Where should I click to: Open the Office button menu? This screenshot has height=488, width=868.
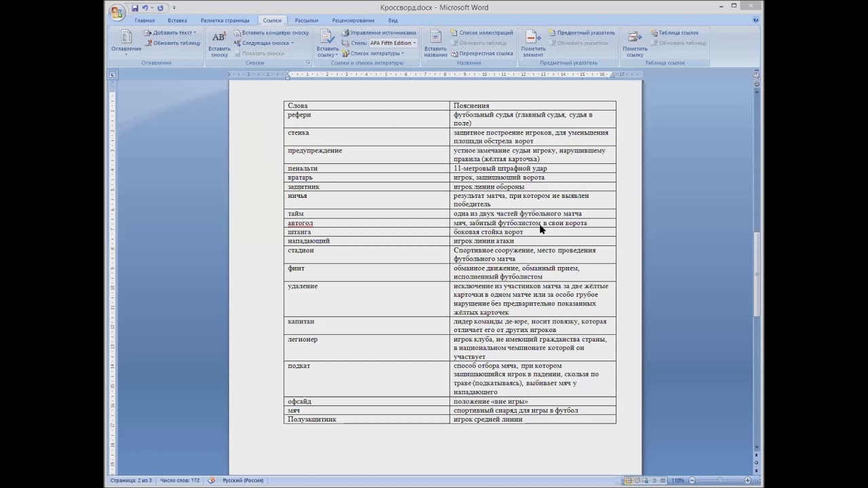click(x=117, y=12)
